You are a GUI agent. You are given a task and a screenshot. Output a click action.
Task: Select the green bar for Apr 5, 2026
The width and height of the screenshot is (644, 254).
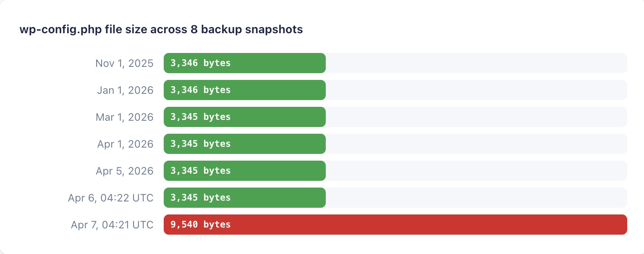tap(277, 171)
